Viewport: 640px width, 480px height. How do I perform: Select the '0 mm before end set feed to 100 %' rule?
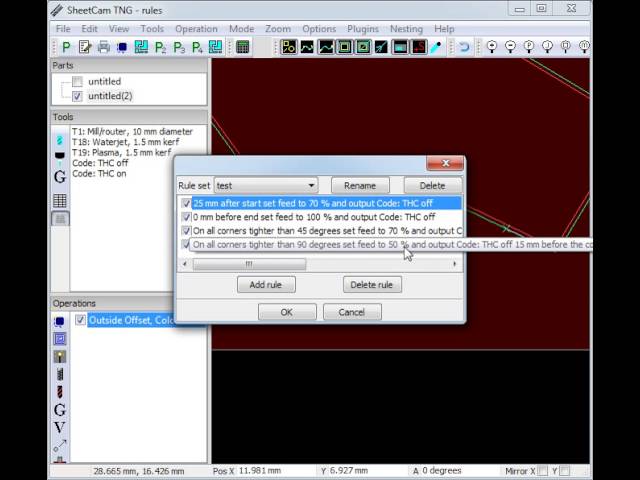click(313, 217)
